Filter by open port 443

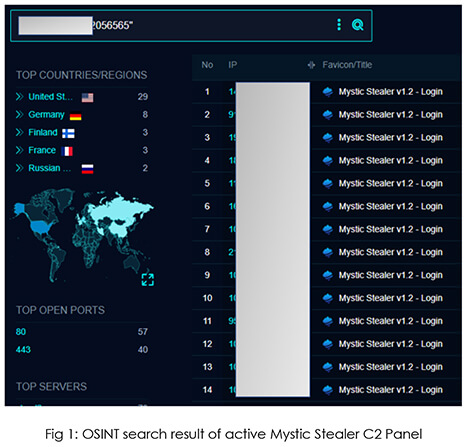click(23, 350)
